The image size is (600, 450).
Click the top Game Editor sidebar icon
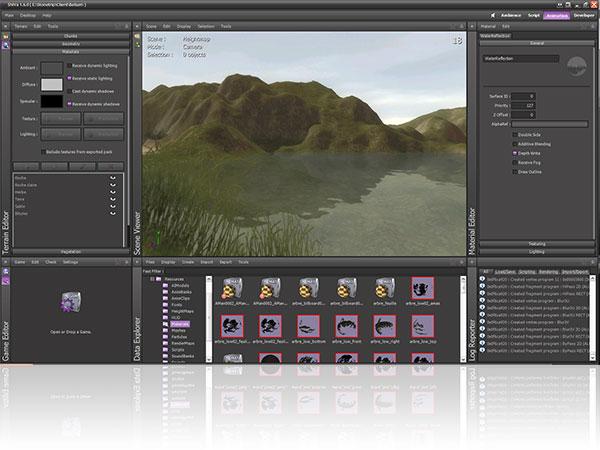[6, 271]
